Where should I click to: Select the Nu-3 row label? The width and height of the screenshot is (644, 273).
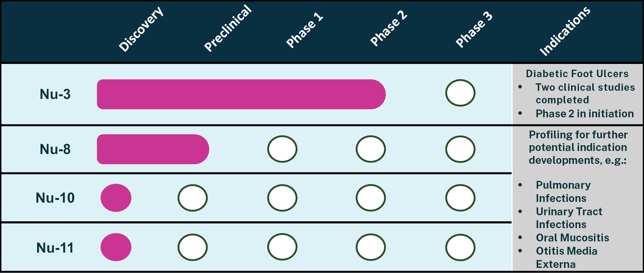[x=55, y=94]
